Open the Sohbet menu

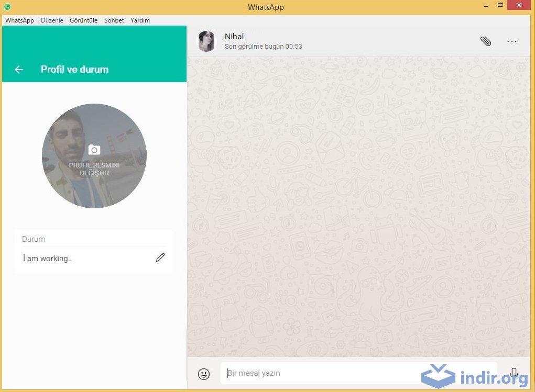click(114, 20)
